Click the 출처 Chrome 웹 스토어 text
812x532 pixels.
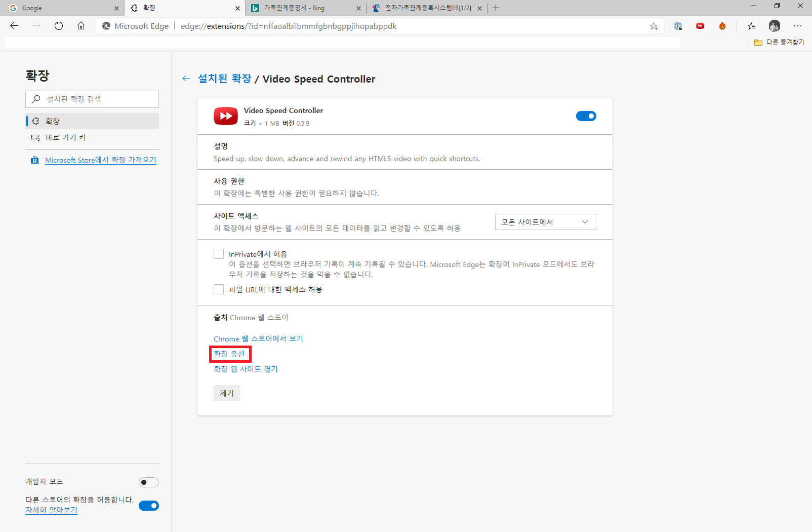251,317
